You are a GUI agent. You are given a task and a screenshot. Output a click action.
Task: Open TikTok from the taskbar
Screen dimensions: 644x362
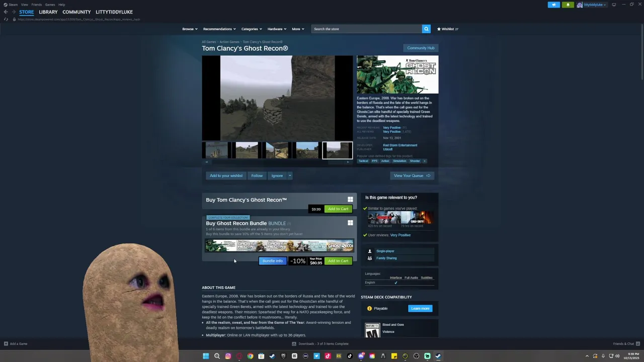350,356
